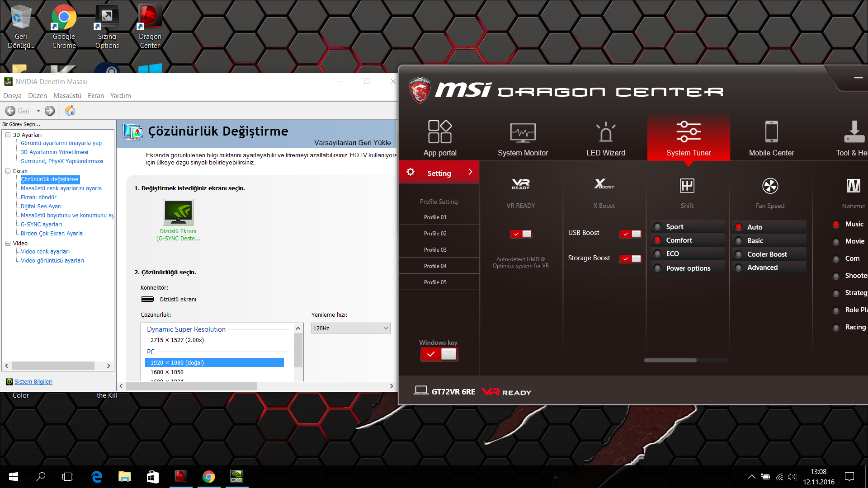Image resolution: width=868 pixels, height=488 pixels.
Task: Click the Nahimic icon
Action: click(x=853, y=186)
